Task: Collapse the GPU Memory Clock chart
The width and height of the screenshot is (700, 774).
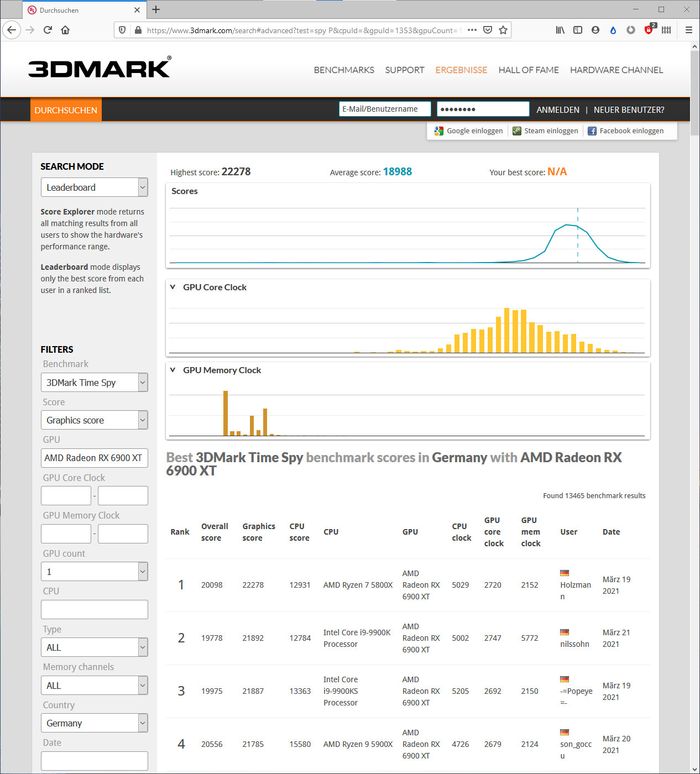Action: (173, 370)
